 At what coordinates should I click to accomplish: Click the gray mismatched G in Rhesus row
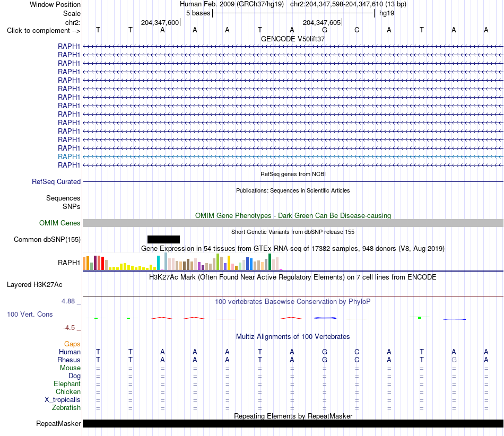[454, 360]
